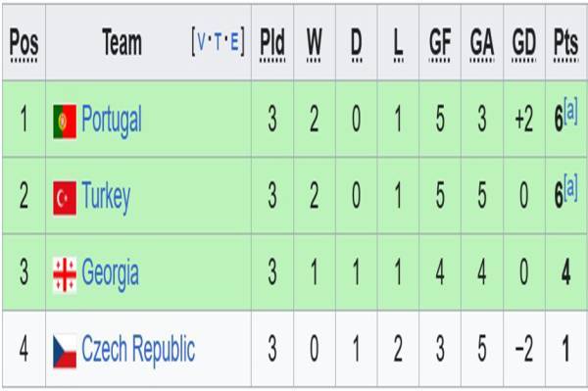Click the Pts column header abbreviation
Screen dimensions: 588x391
[565, 44]
